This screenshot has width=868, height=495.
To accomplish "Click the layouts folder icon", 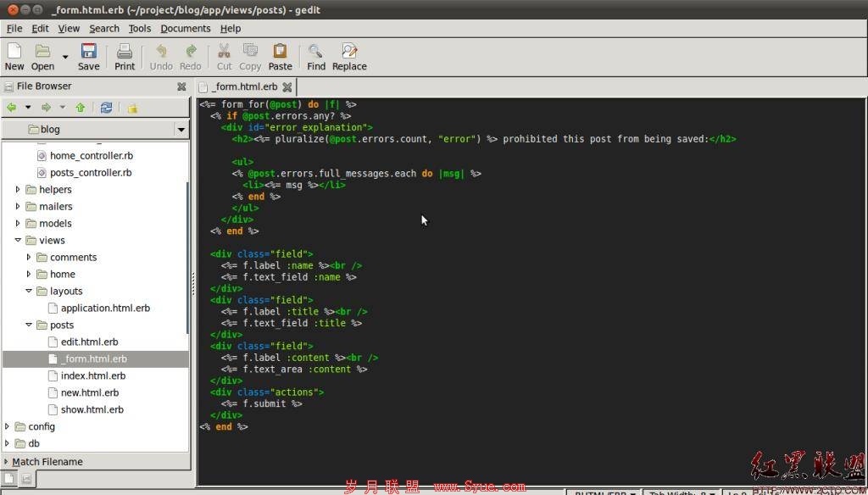I will (42, 291).
